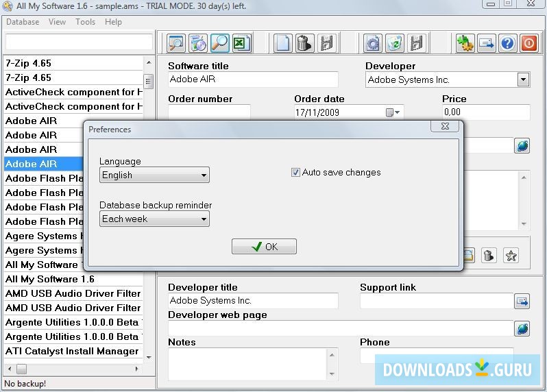
Task: Select first 7-Zip 4.65 list entry
Action: pos(73,63)
